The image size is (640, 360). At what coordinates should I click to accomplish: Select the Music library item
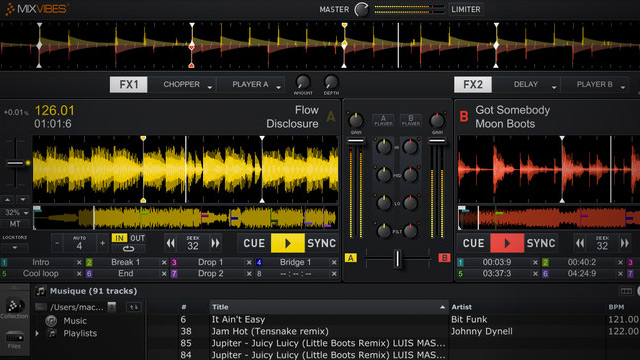click(x=75, y=321)
